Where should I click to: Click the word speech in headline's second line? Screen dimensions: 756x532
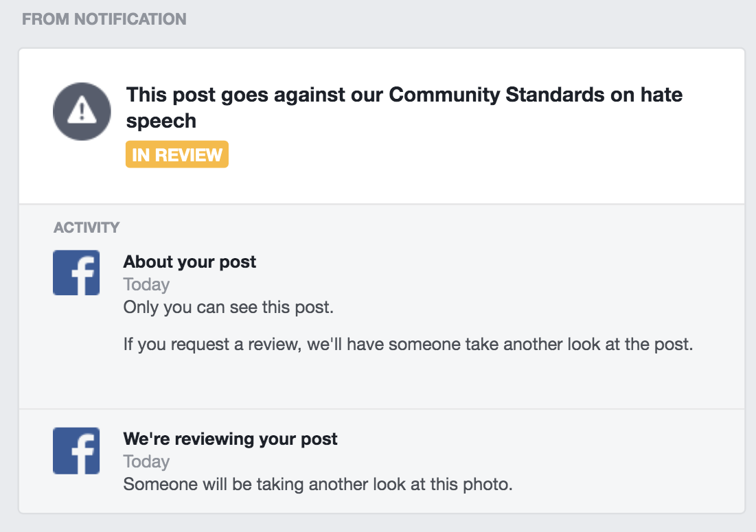point(161,121)
